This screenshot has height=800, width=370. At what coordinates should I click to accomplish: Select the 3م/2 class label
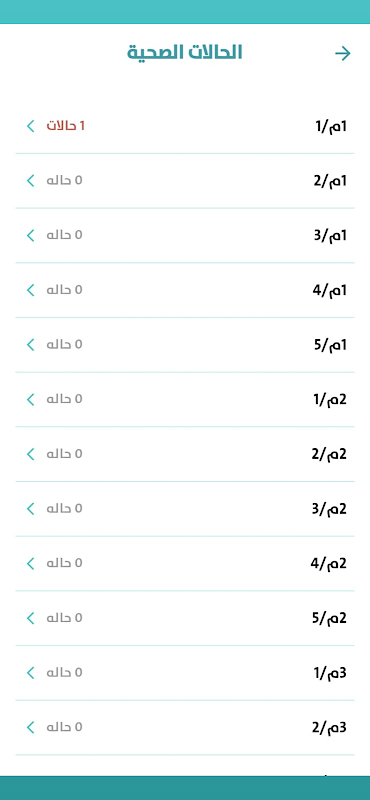tap(329, 728)
